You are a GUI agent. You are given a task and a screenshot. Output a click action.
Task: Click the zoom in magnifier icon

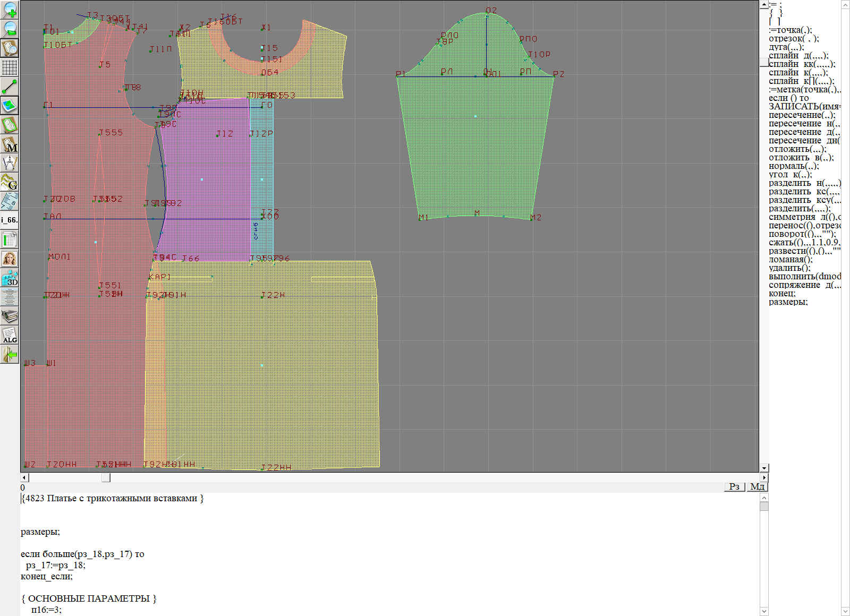point(10,10)
